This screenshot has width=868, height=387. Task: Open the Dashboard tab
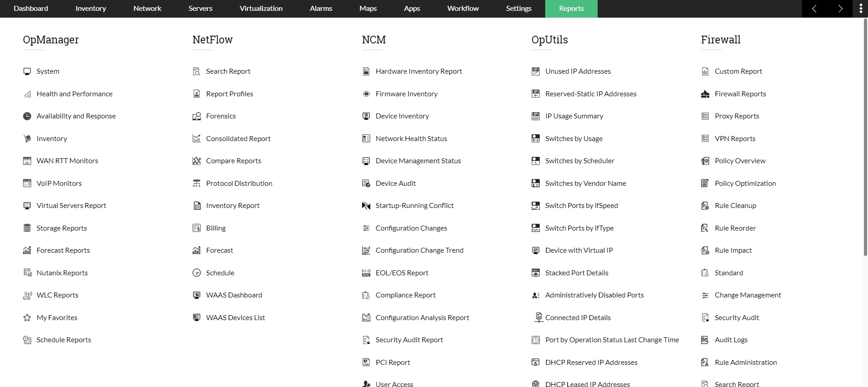point(31,9)
